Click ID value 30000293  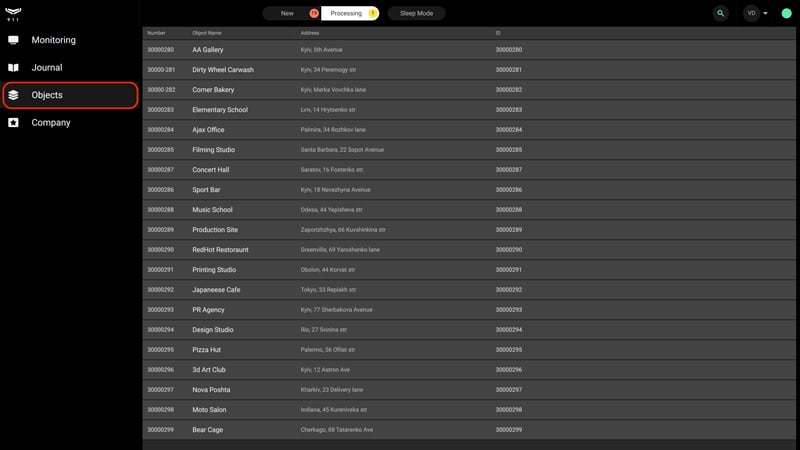[x=509, y=310]
